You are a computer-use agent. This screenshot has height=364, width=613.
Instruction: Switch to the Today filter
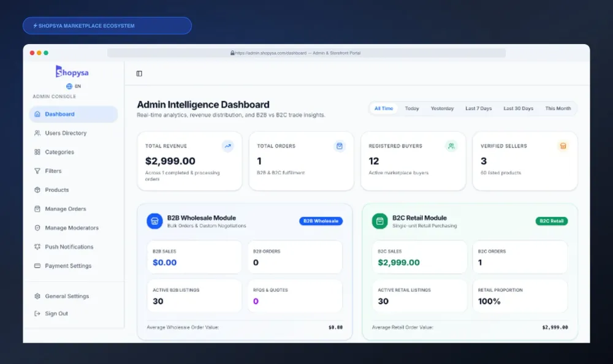point(412,108)
